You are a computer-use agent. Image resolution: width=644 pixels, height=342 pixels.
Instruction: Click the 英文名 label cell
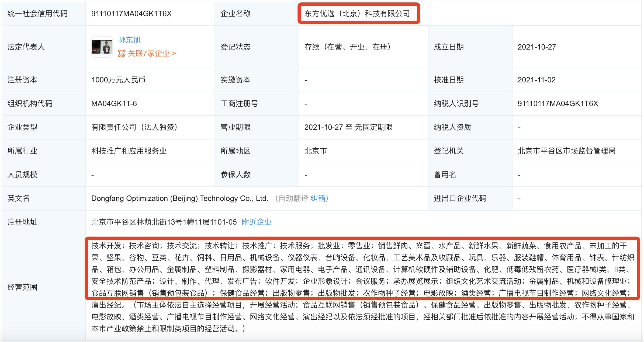tap(44, 198)
